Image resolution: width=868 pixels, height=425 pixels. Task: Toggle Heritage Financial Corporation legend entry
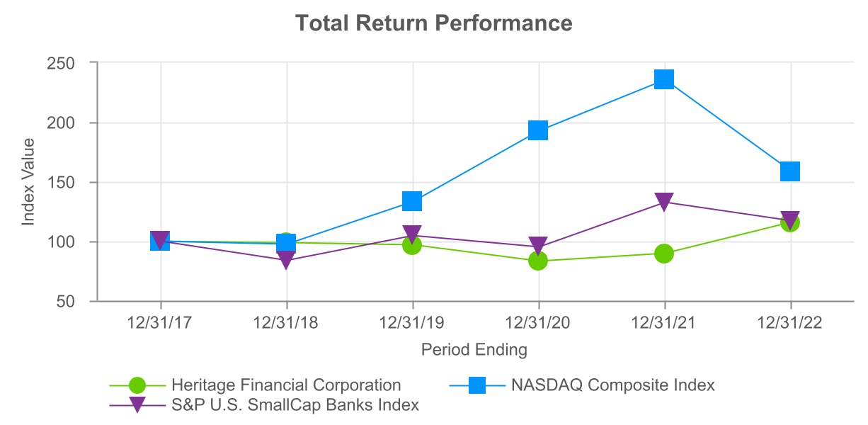pyautogui.click(x=286, y=385)
